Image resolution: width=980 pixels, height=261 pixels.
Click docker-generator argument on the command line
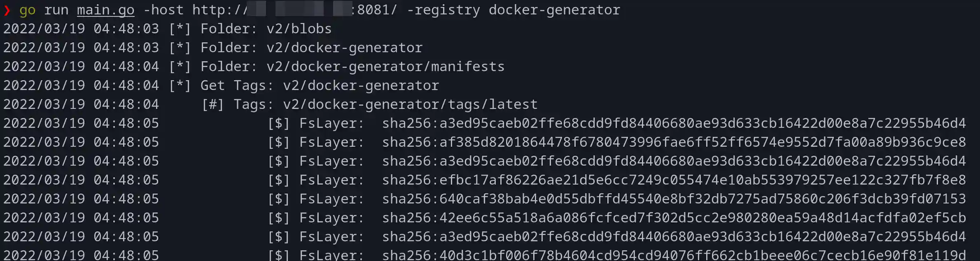click(554, 10)
